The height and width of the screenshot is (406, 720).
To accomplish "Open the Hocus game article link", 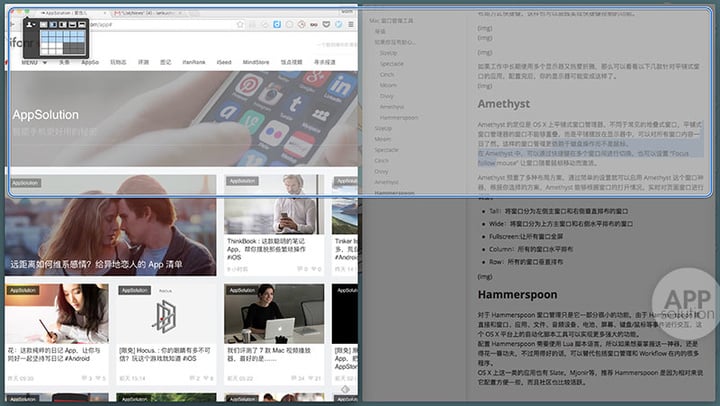I will pyautogui.click(x=164, y=354).
